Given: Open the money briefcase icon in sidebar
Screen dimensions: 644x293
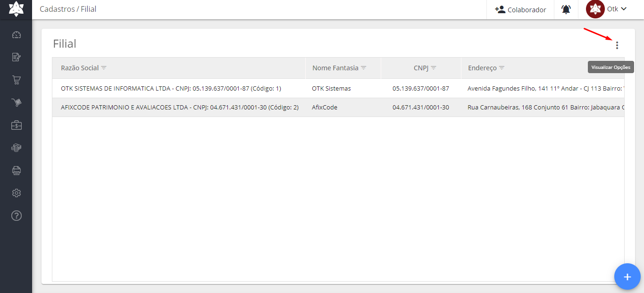Looking at the screenshot, I should (x=17, y=125).
